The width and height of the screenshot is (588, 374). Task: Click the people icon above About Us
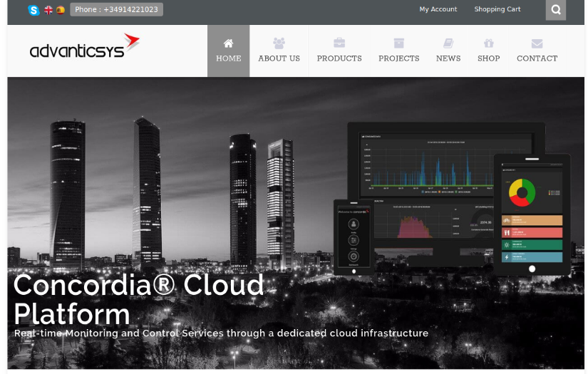click(279, 43)
